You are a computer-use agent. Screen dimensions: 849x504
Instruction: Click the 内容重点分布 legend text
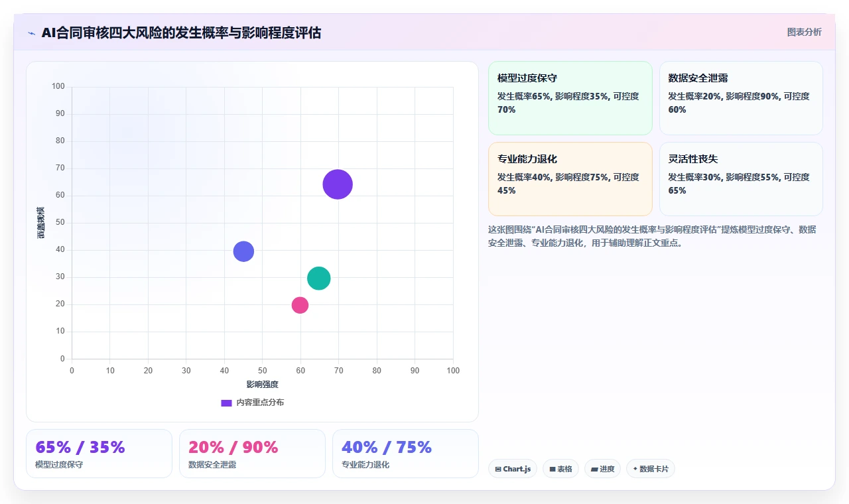(x=260, y=403)
